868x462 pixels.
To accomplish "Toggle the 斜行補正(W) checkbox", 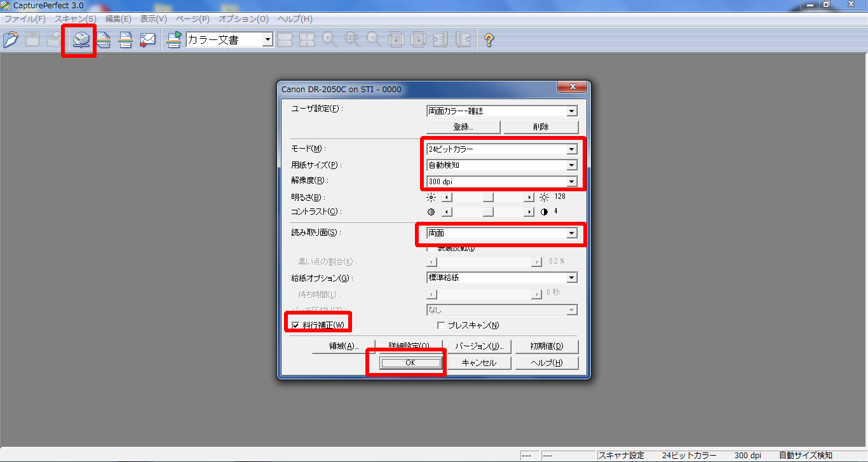I will point(295,325).
